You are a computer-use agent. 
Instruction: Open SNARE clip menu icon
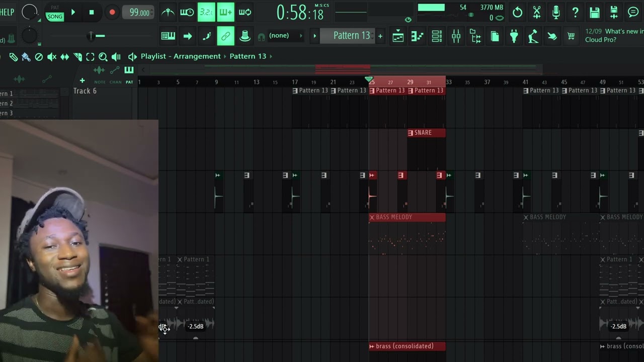tap(411, 133)
